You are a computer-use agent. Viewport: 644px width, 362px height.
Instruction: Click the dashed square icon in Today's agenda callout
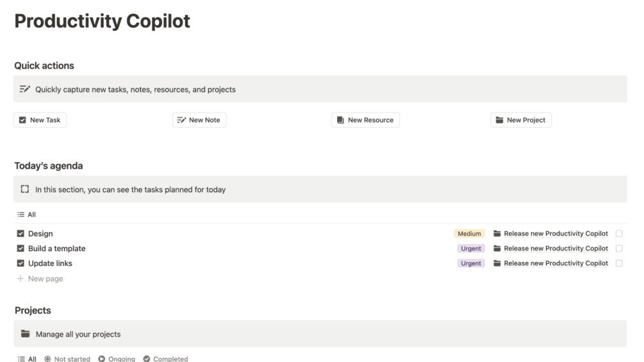(x=24, y=189)
